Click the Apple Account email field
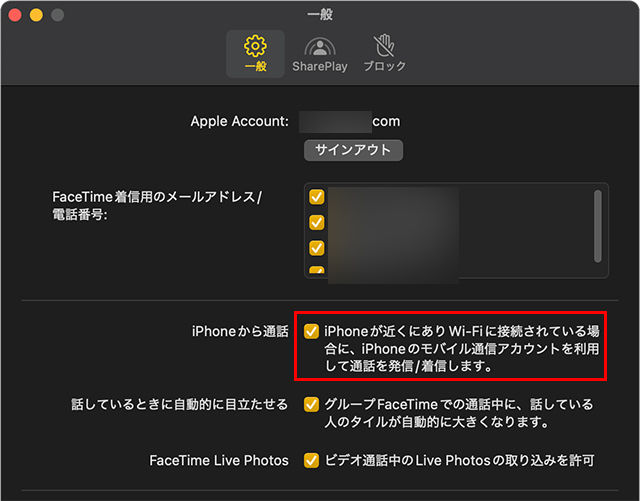 [x=349, y=122]
